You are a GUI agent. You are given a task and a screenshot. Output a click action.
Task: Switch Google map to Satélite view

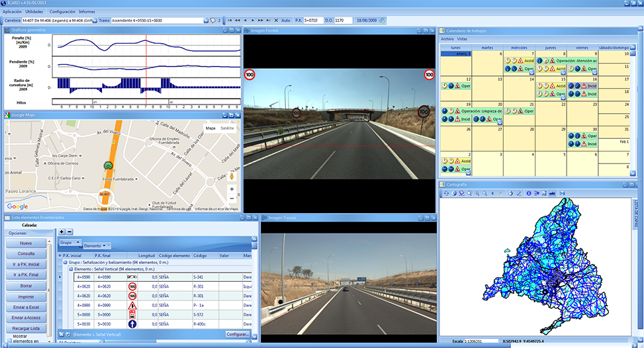pos(227,128)
